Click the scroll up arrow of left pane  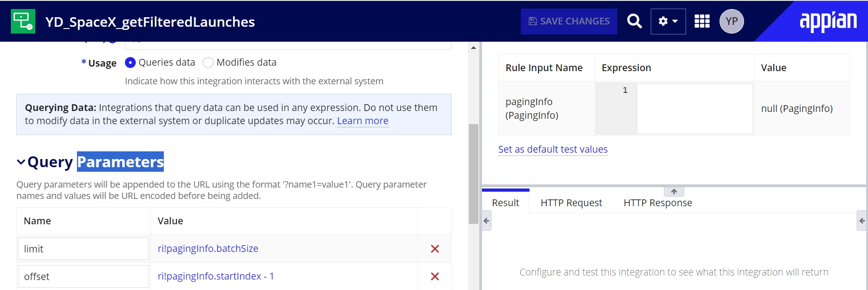point(473,48)
